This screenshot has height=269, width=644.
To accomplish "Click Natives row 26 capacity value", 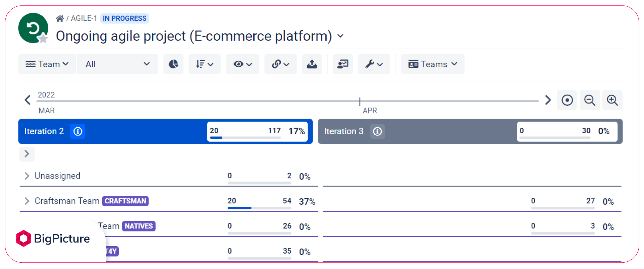I will coord(287,226).
